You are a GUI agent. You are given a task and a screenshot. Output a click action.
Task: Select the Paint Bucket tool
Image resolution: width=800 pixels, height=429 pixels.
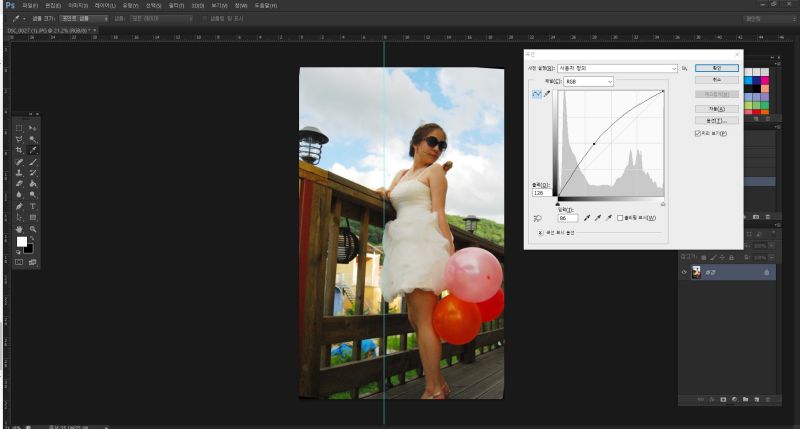tap(33, 184)
